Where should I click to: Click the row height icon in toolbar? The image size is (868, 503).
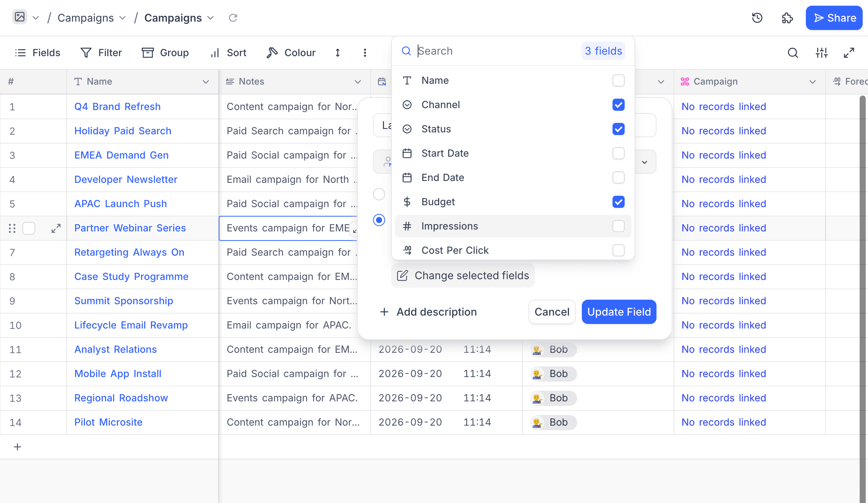pyautogui.click(x=337, y=53)
